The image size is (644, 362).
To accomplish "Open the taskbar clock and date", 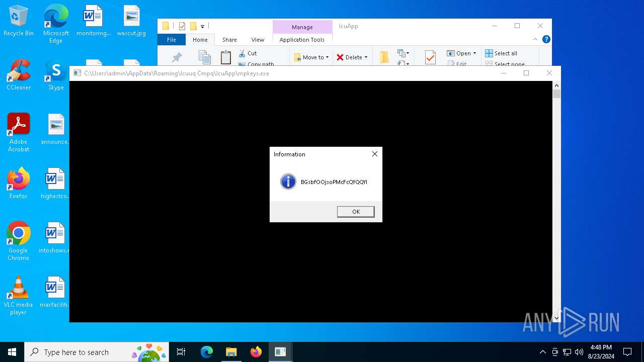I will point(601,352).
